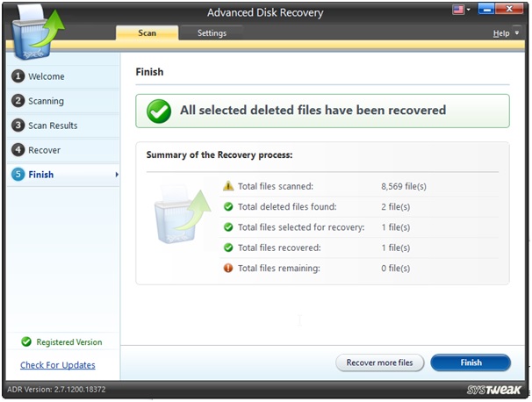Click the alert icon by Total files remaining
The height and width of the screenshot is (402, 532).
click(228, 268)
